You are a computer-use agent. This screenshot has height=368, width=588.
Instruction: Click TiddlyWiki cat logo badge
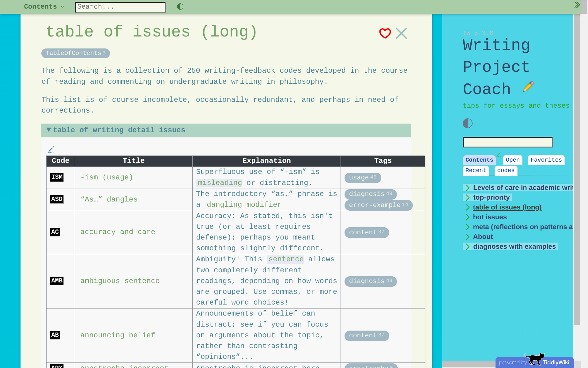pyautogui.click(x=534, y=360)
